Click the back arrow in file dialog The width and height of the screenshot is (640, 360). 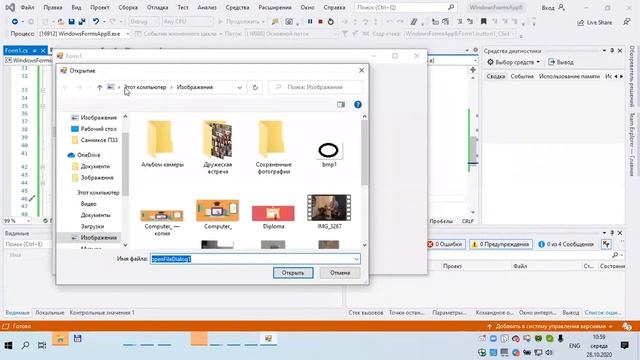coord(65,87)
